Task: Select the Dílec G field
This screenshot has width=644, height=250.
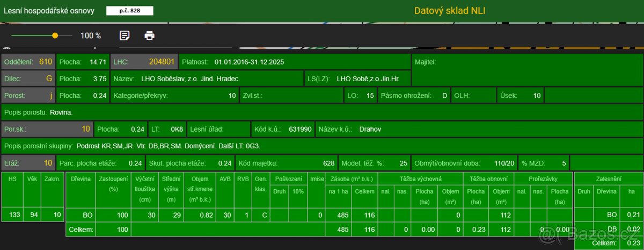Action: [28, 78]
